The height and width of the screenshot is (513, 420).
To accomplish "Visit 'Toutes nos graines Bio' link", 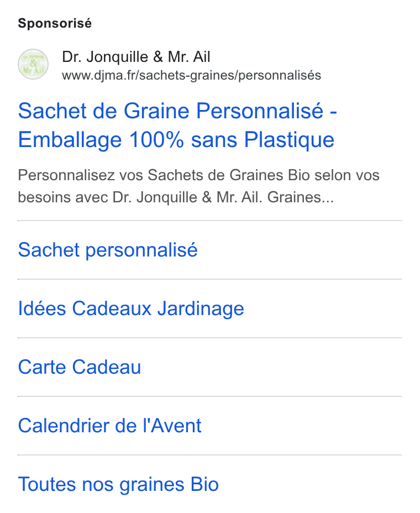I will (x=118, y=485).
